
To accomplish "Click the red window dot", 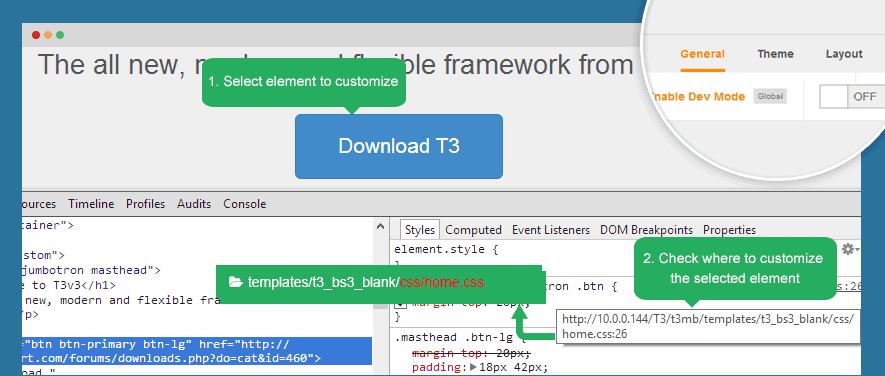I will 36,35.
